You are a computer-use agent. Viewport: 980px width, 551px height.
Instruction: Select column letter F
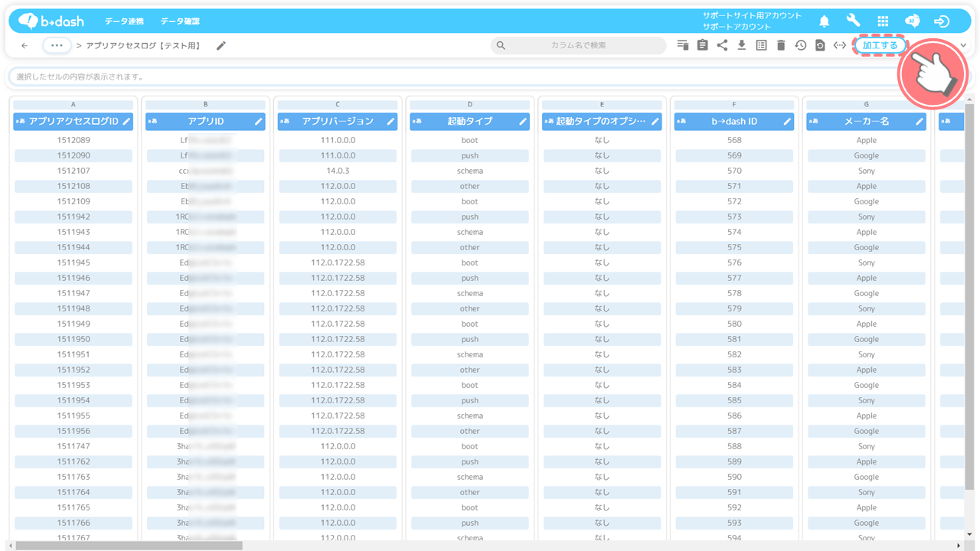[734, 105]
